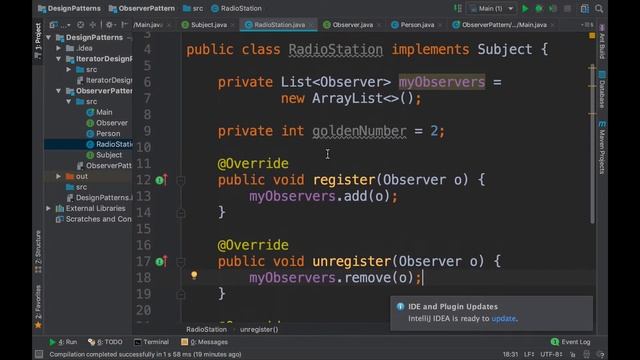Toggle tool window buttons icon in status bar
The height and width of the screenshot is (360, 640).
coord(39,354)
